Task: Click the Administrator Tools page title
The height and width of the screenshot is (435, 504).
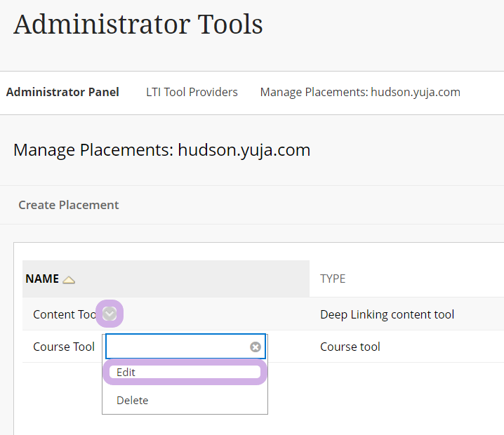Action: click(138, 24)
